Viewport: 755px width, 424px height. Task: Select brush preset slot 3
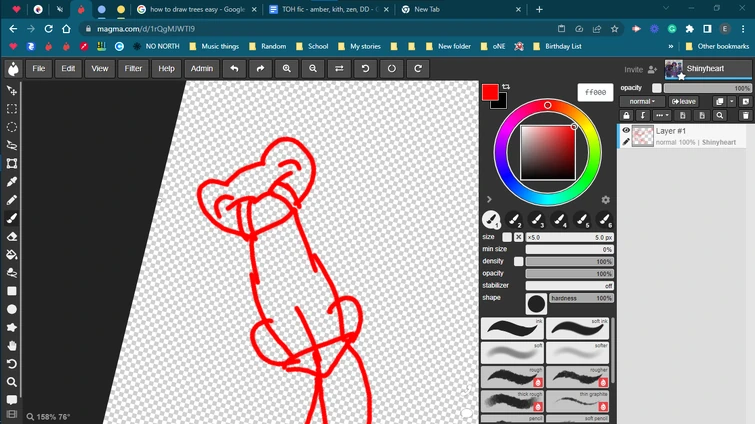(536, 220)
